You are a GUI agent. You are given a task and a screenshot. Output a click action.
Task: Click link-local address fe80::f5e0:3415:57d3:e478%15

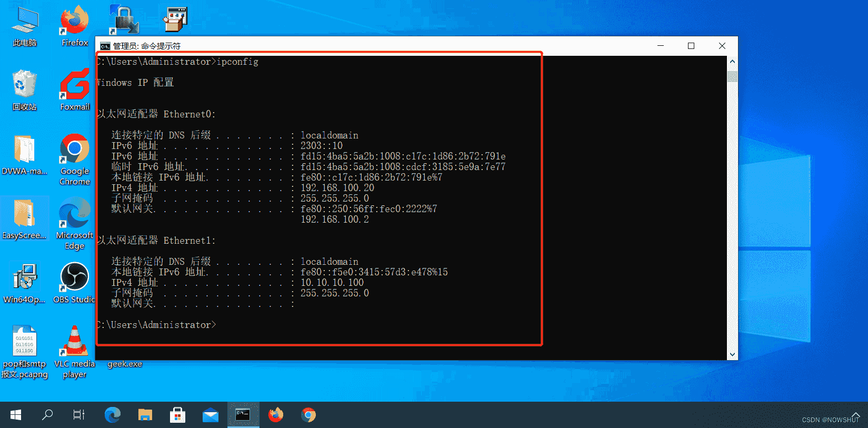coord(374,272)
